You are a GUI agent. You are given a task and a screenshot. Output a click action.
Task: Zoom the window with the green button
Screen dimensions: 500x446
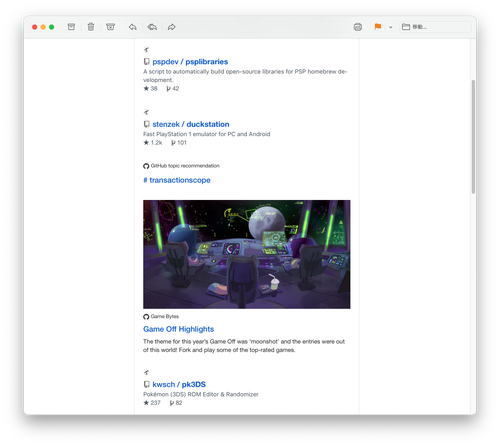pos(52,27)
